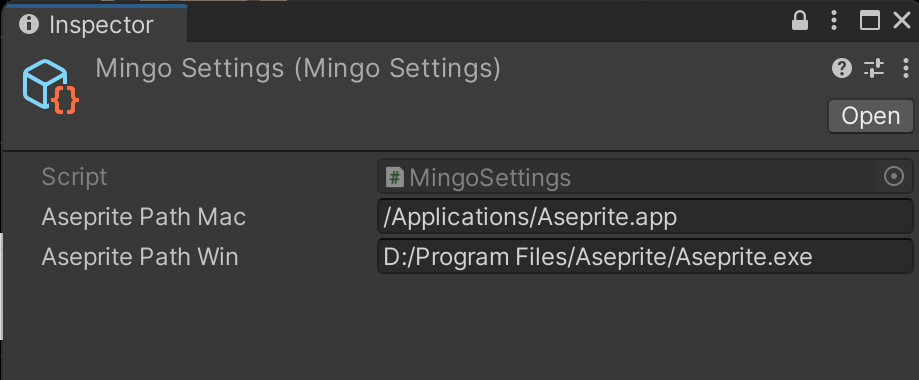Click the ScriptableObject cube icon
This screenshot has width=919, height=380.
51,87
